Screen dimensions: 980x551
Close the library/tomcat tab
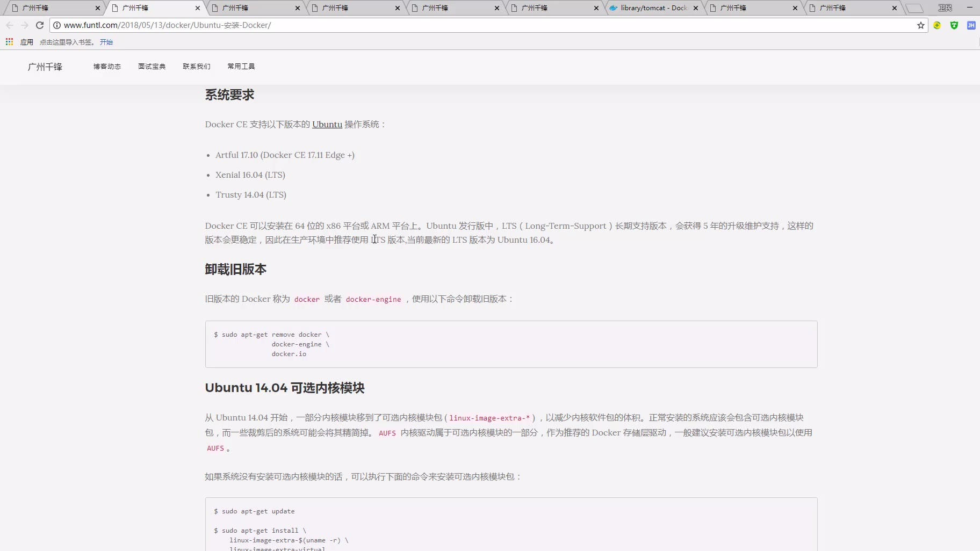[x=696, y=8]
